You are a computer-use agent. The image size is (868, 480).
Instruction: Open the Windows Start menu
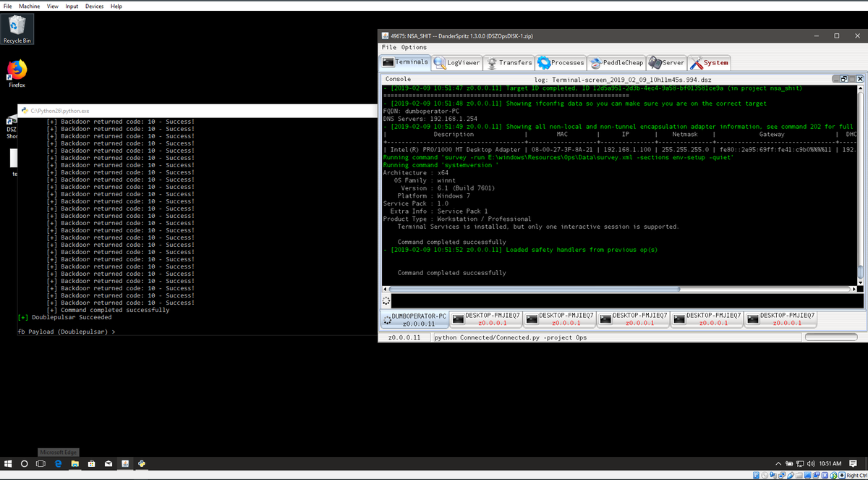point(8,463)
